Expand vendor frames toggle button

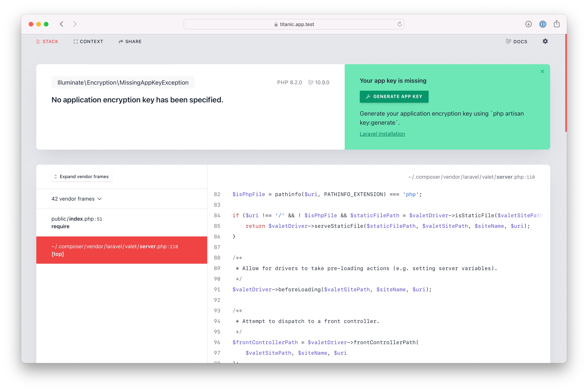tap(81, 177)
